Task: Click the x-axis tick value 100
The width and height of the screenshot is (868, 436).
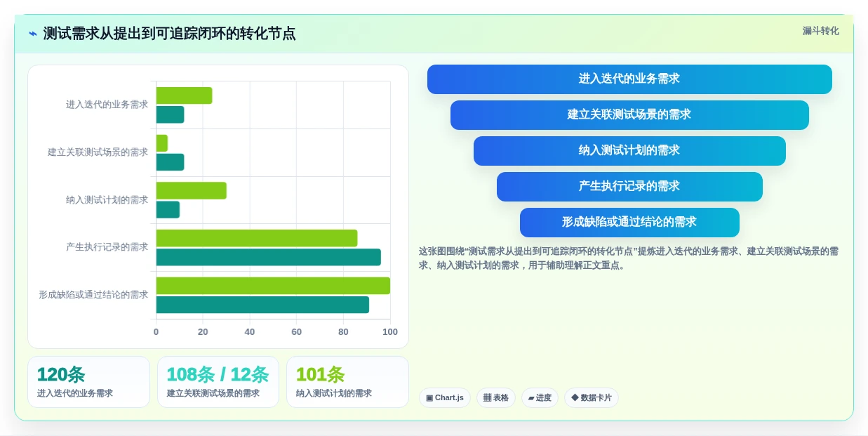Action: [390, 332]
